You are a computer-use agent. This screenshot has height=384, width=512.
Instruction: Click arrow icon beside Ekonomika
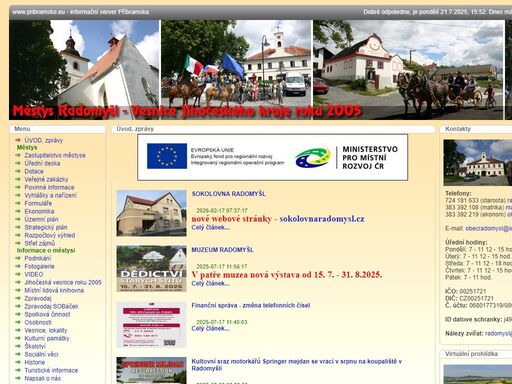pyautogui.click(x=18, y=211)
